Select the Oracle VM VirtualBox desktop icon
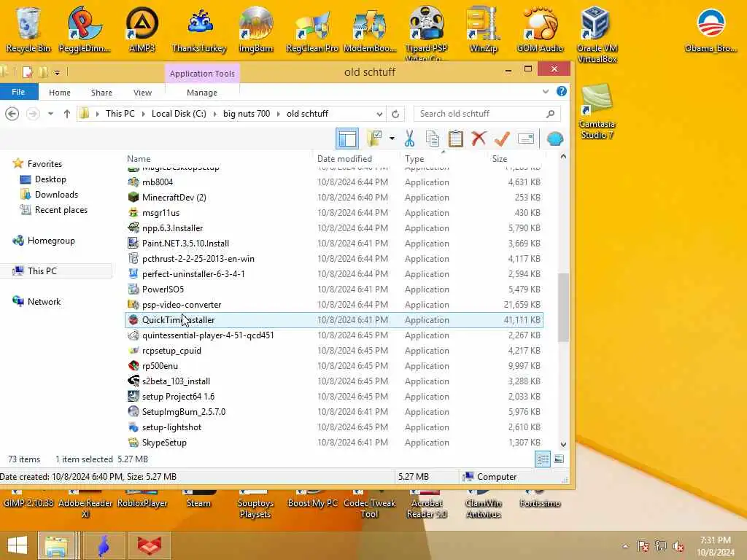This screenshot has height=560, width=747. coord(597,34)
